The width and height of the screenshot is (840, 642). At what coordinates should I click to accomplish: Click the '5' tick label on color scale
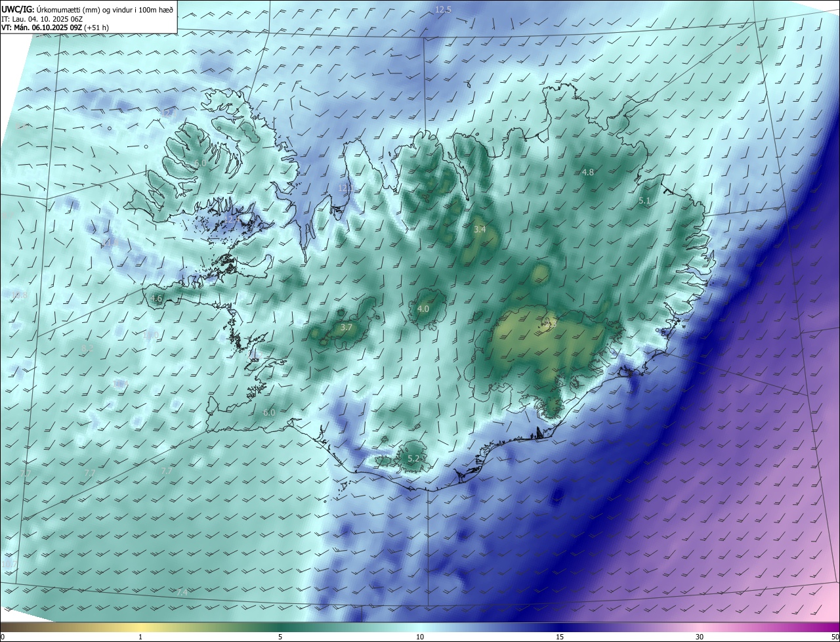pos(280,637)
